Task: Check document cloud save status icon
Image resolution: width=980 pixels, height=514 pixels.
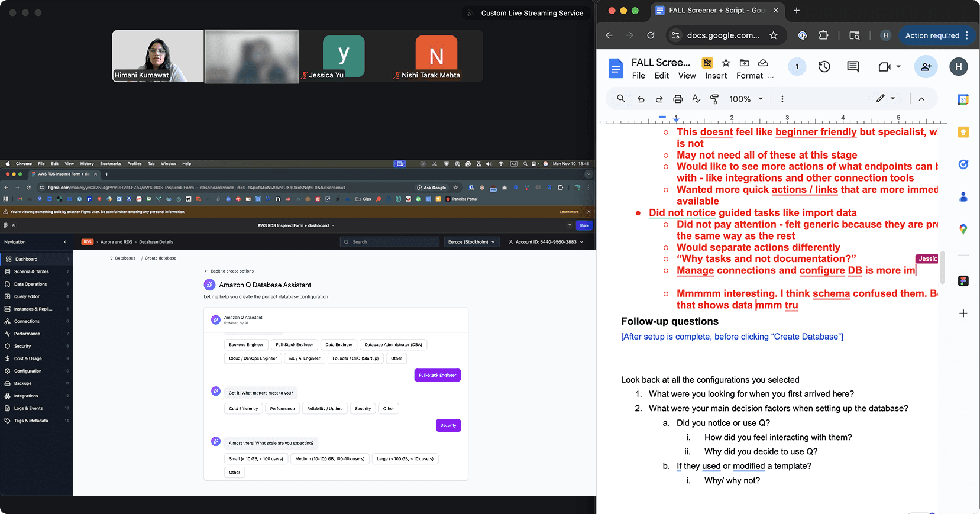Action: [763, 63]
